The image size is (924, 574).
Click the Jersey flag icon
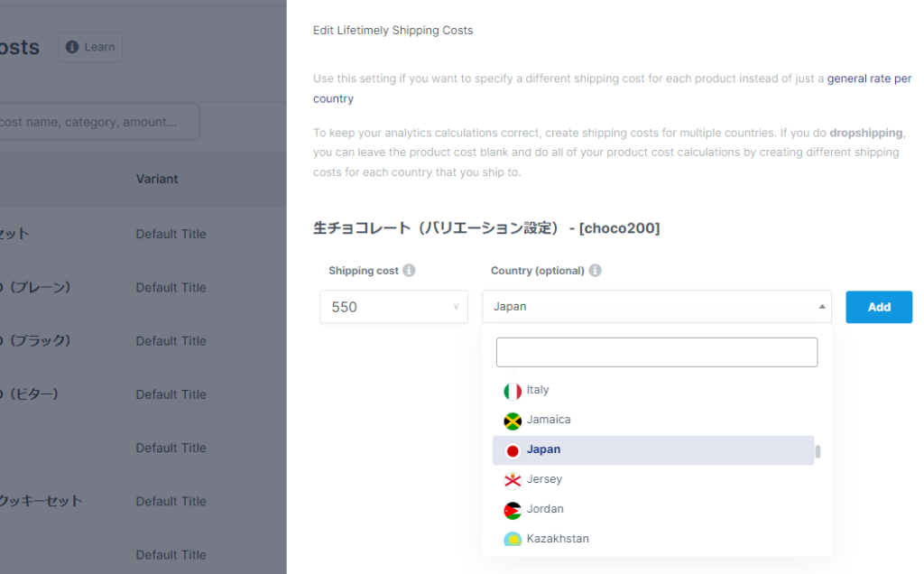(512, 479)
